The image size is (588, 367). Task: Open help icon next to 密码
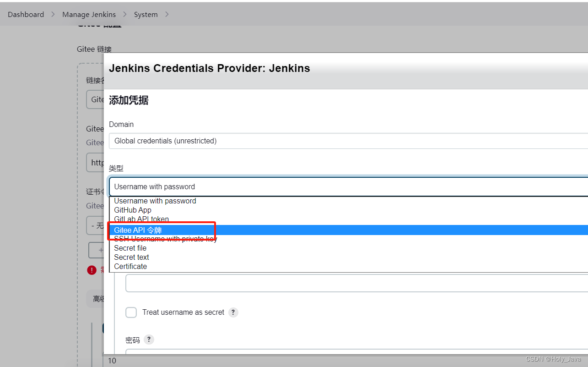[x=149, y=340]
